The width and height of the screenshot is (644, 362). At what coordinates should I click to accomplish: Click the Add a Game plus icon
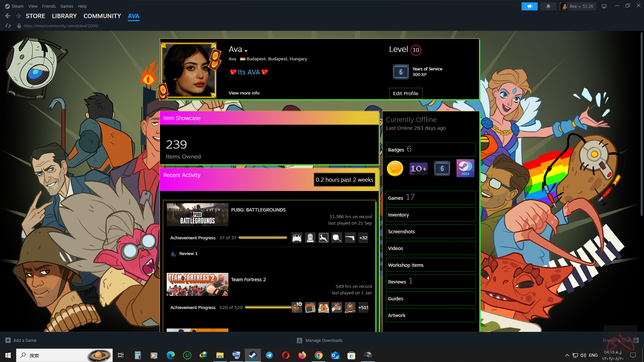point(8,340)
